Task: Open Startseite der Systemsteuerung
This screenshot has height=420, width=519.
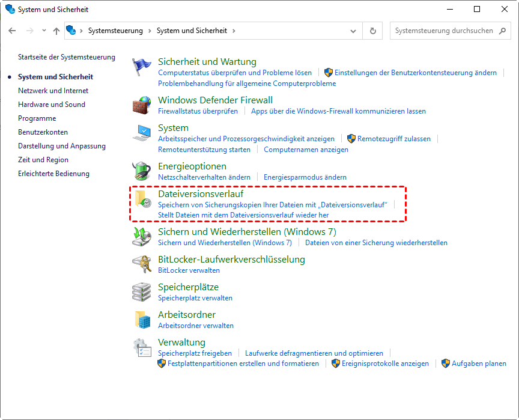Action: (x=67, y=57)
